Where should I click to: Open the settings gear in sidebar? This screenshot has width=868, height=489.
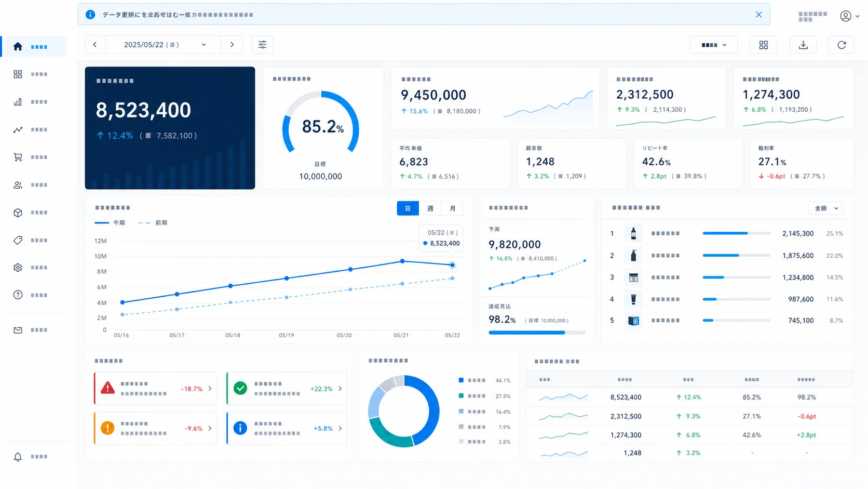pyautogui.click(x=18, y=268)
